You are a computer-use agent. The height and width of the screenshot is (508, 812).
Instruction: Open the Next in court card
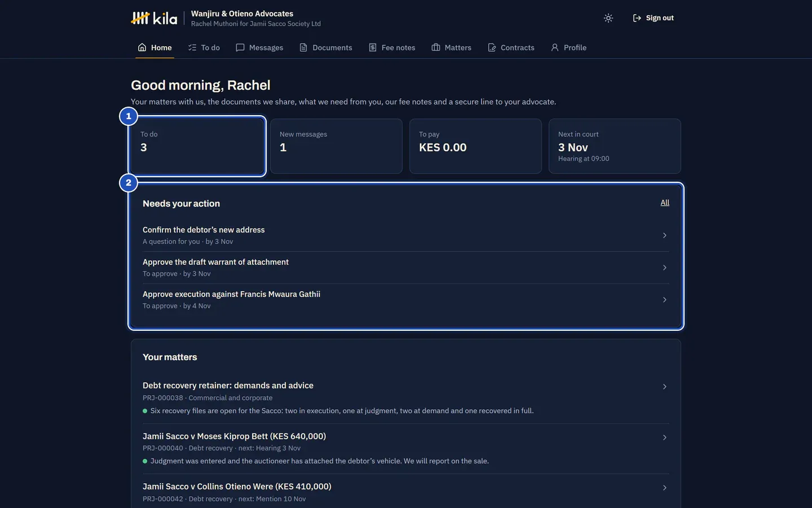coord(615,146)
